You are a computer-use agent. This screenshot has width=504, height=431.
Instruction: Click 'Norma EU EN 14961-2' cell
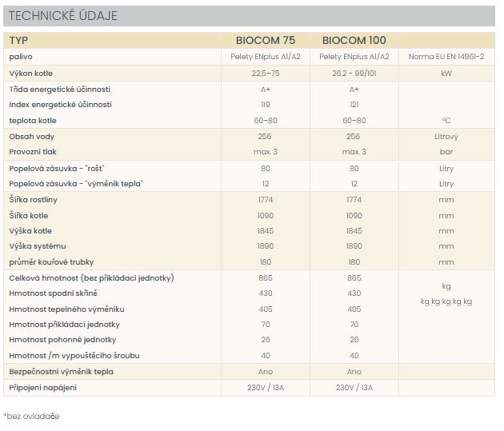point(446,57)
